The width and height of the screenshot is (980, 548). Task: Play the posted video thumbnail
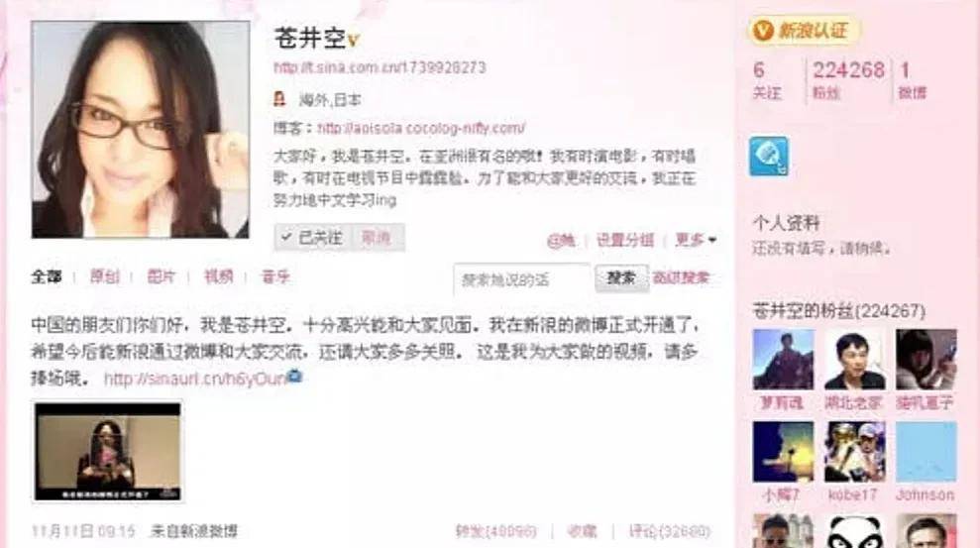point(108,451)
